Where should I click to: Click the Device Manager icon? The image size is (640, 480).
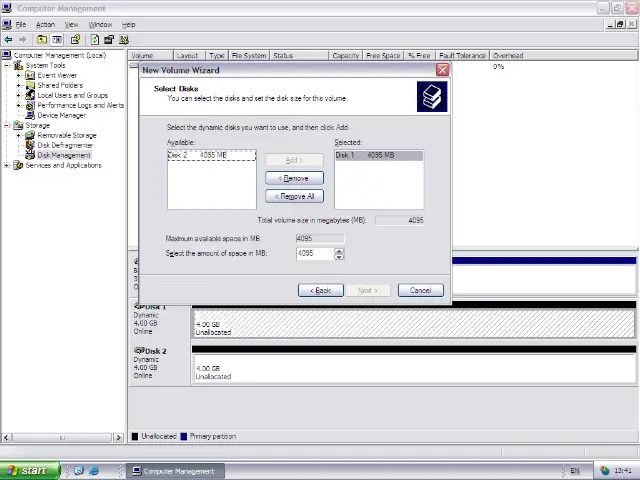click(30, 115)
